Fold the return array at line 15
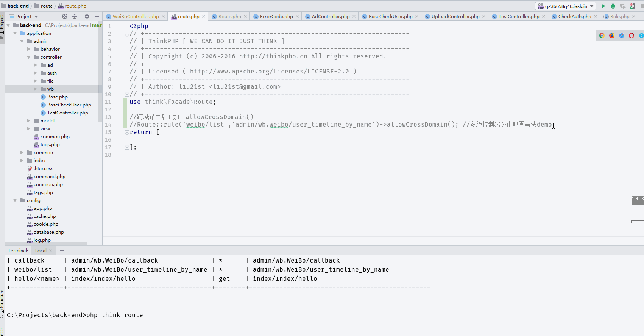This screenshot has height=336, width=644. (x=127, y=132)
